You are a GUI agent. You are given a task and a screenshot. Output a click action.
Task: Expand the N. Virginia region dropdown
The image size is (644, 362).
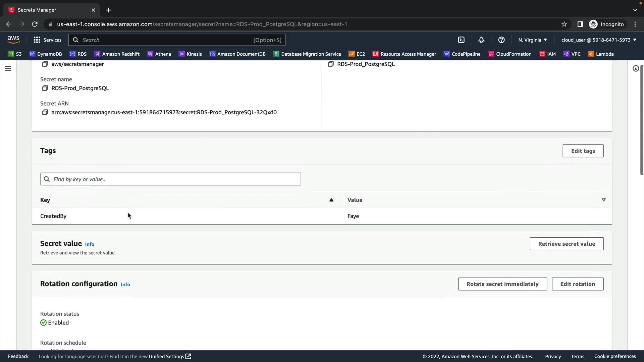coord(533,40)
